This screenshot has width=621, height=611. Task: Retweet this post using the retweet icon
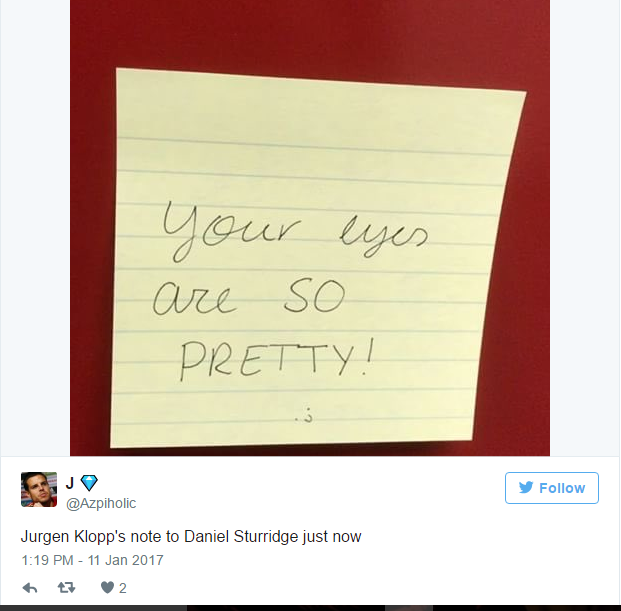[66, 588]
